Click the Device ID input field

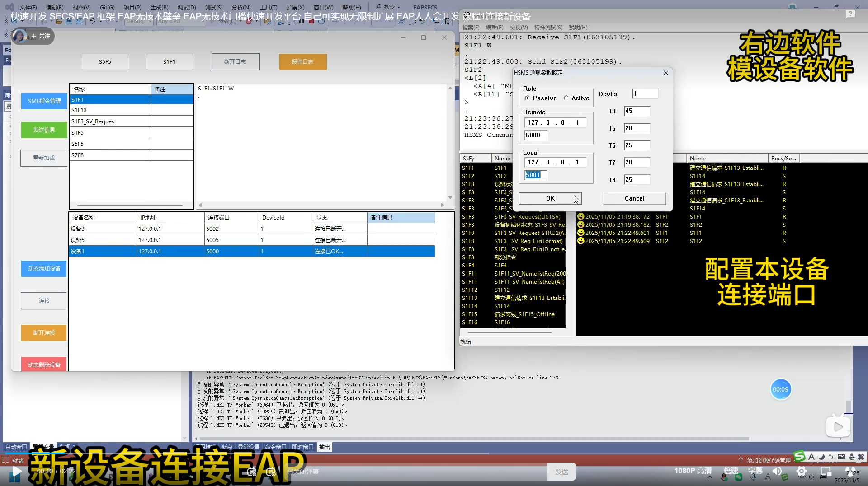(x=645, y=94)
